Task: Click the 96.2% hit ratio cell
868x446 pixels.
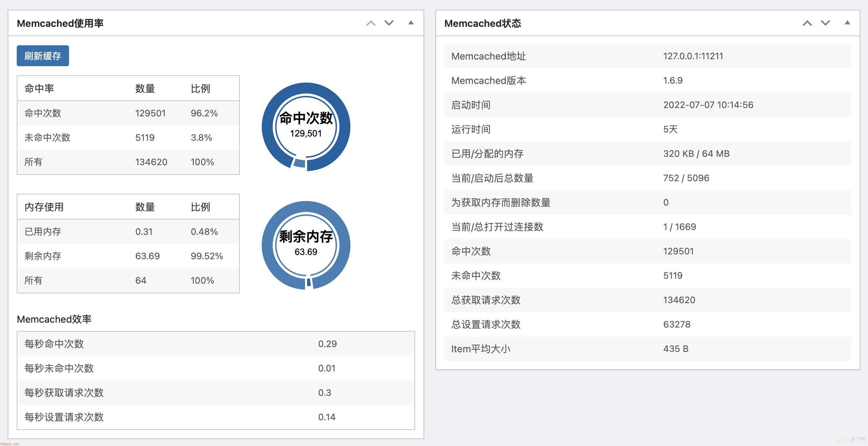Action: pyautogui.click(x=204, y=113)
